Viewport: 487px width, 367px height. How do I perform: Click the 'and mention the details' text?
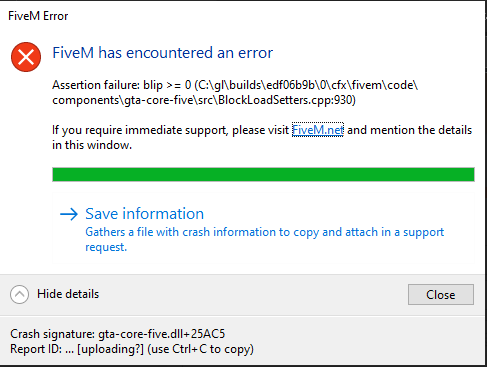click(409, 130)
